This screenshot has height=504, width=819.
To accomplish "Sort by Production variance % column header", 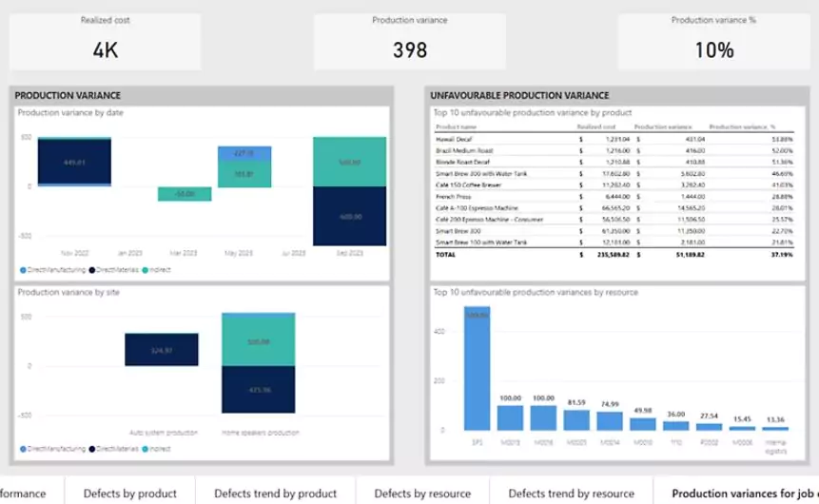I will (x=742, y=126).
